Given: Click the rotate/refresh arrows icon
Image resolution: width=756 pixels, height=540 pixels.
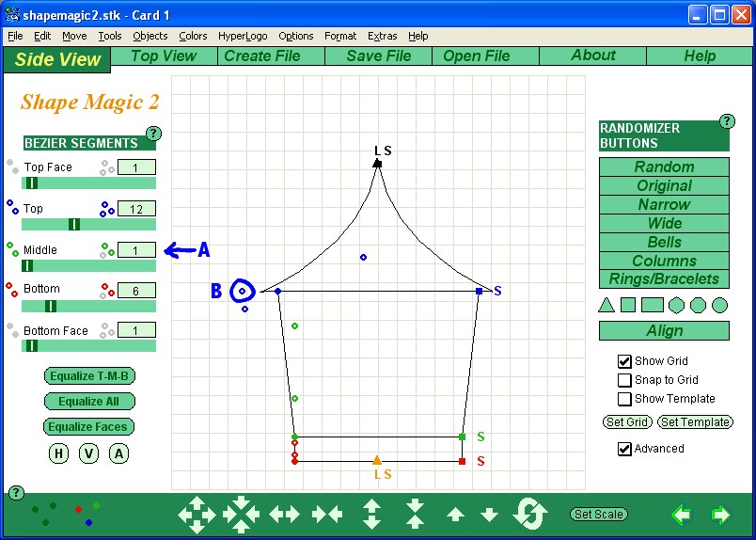Looking at the screenshot, I should click(x=530, y=515).
